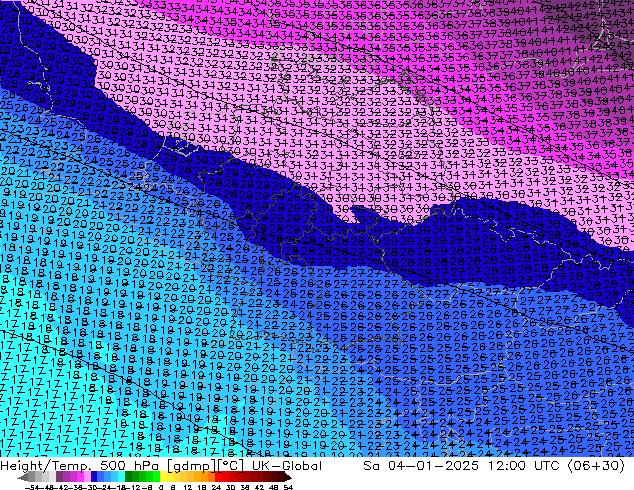Click the 'UK-Global' model name
The image size is (634, 490).
287,466
